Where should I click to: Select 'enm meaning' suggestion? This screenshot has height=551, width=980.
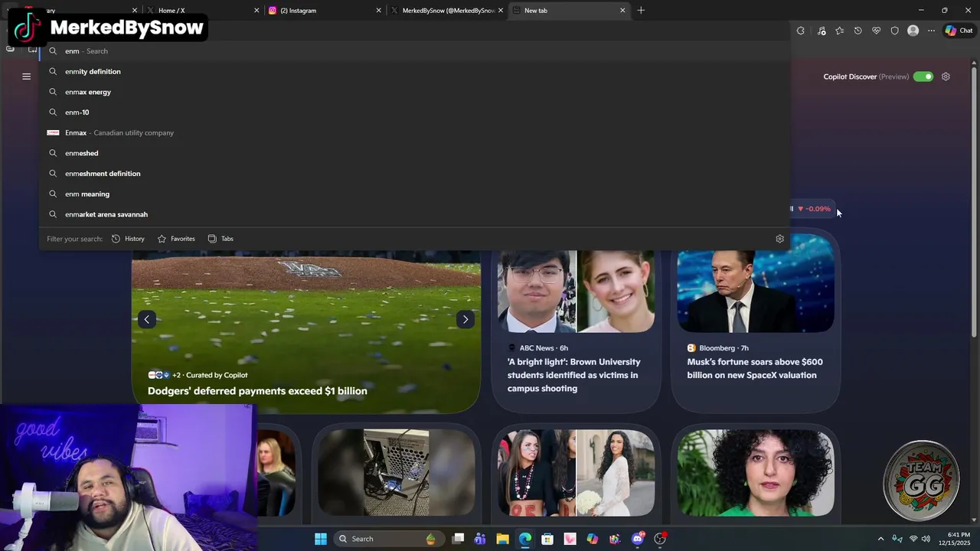click(414, 194)
